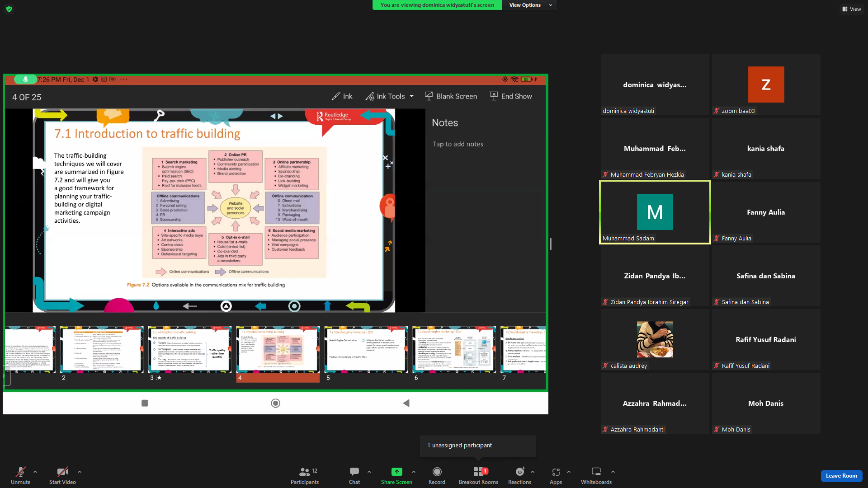This screenshot has width=868, height=488.
Task: Click dominica widyastuti's video tile
Action: coord(655,85)
